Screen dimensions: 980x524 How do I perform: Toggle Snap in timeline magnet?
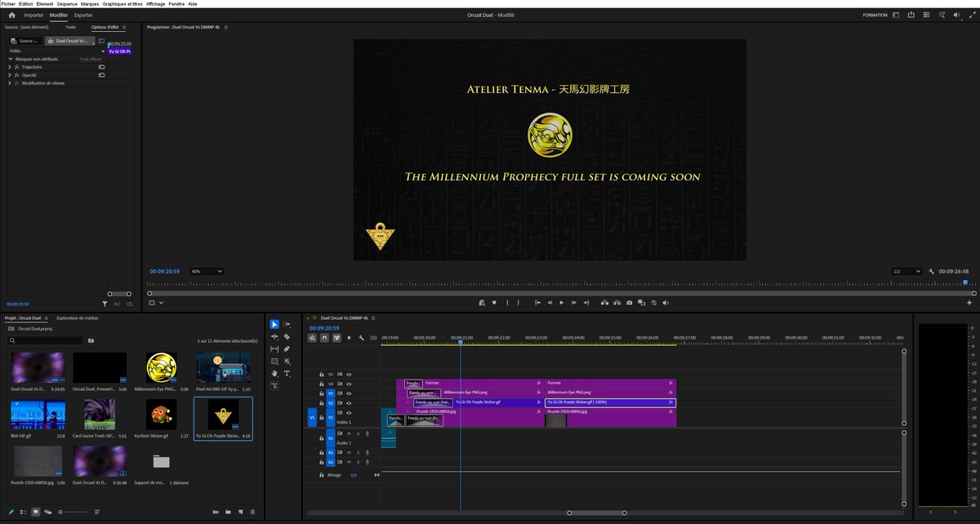324,338
